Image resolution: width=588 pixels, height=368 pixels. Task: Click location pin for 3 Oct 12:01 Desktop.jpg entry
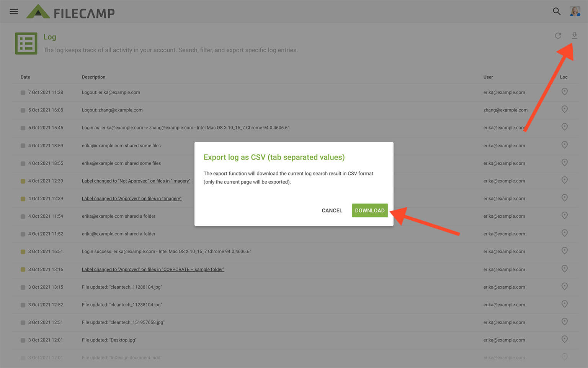point(564,339)
